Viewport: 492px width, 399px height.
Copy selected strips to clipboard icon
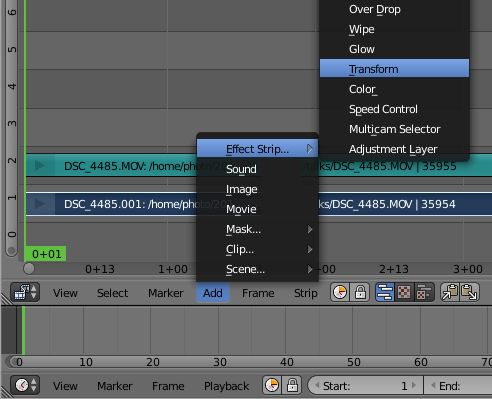click(450, 292)
